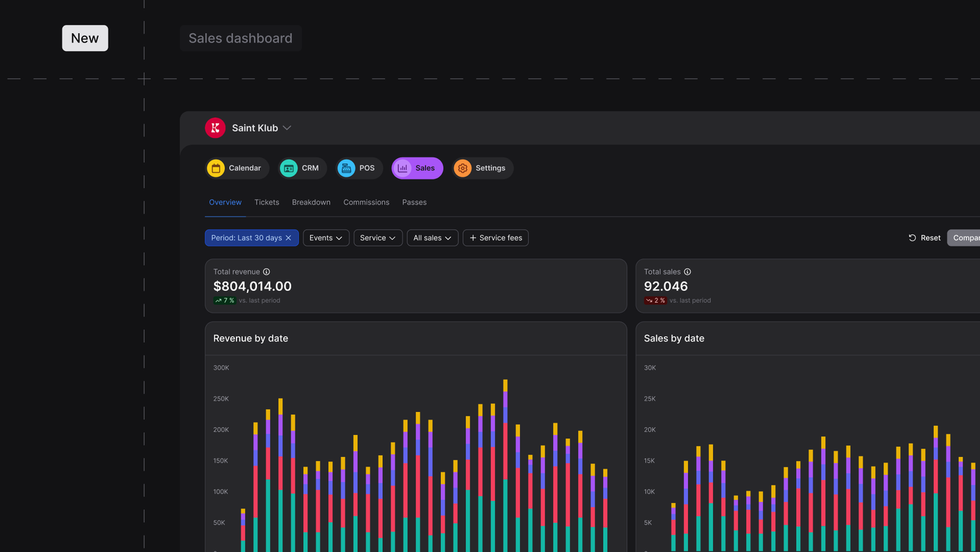Click the New label button
The height and width of the screenshot is (552, 980).
[x=85, y=39]
